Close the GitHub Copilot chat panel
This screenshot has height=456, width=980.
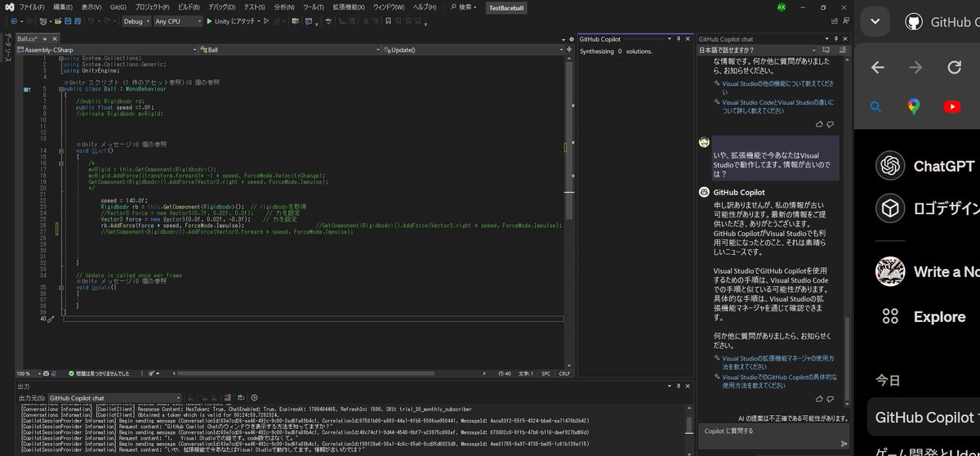(x=846, y=39)
